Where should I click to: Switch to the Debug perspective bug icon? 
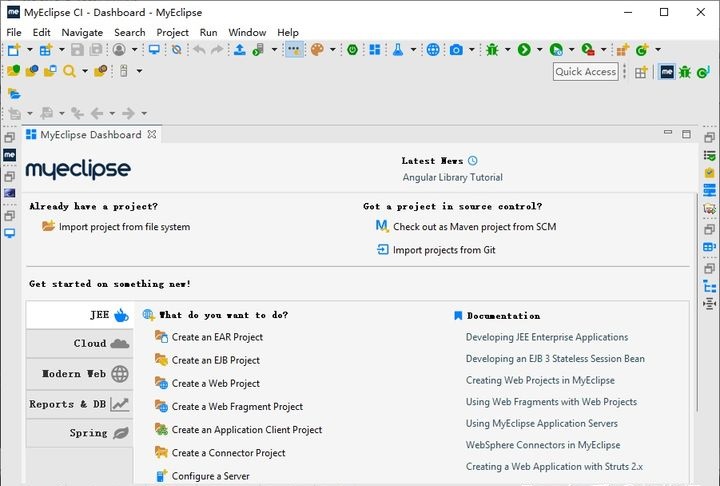click(x=685, y=72)
